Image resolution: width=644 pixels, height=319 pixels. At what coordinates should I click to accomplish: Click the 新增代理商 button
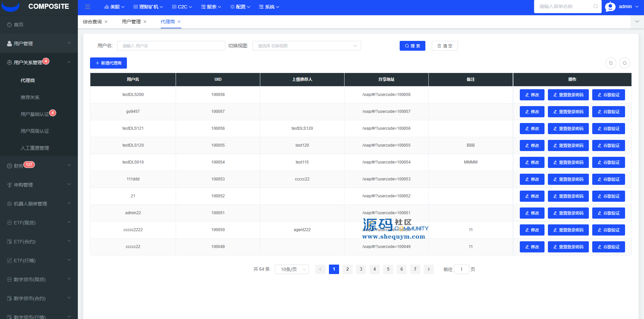tap(108, 63)
